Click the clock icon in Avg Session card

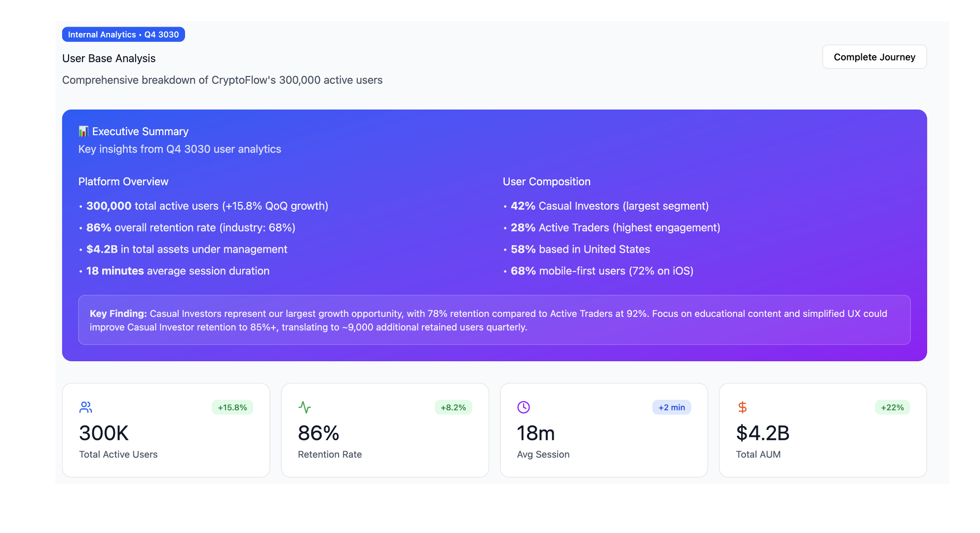(x=524, y=407)
